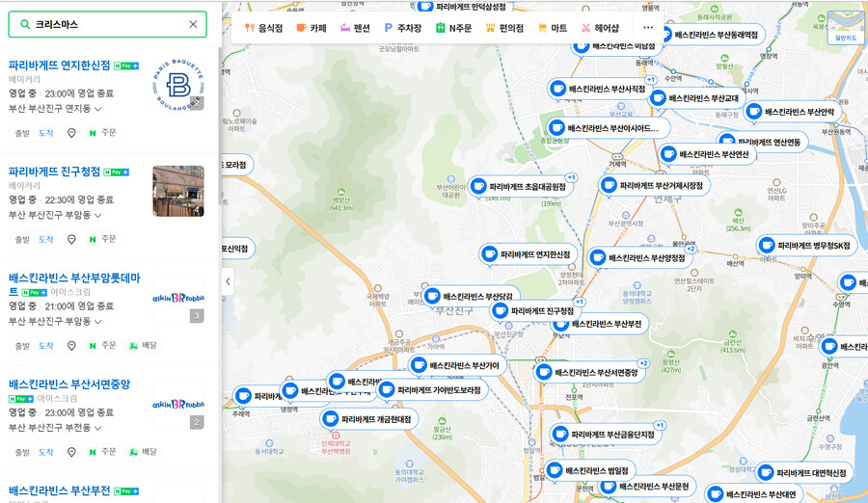Expand address 부산 부산진구 연지동

pyautogui.click(x=55, y=109)
